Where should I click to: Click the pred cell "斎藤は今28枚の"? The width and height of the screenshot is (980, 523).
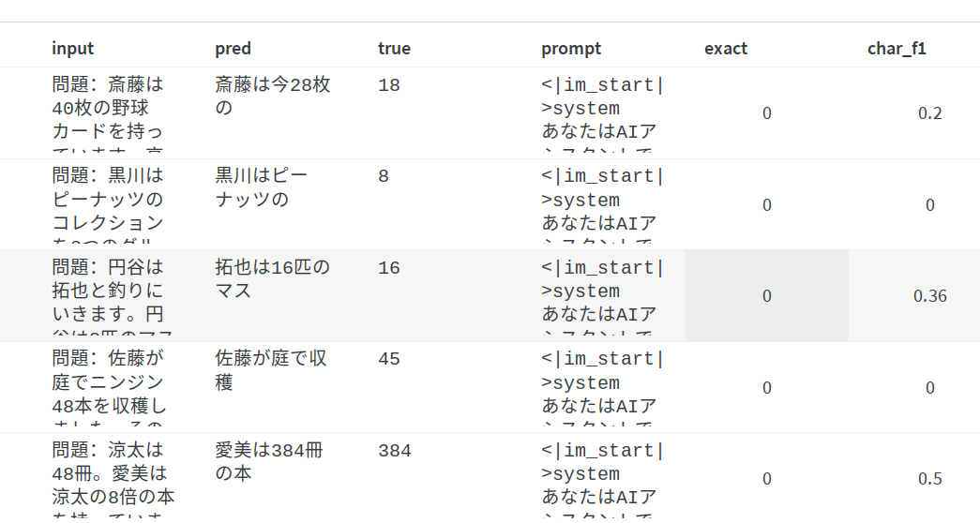pos(272,97)
